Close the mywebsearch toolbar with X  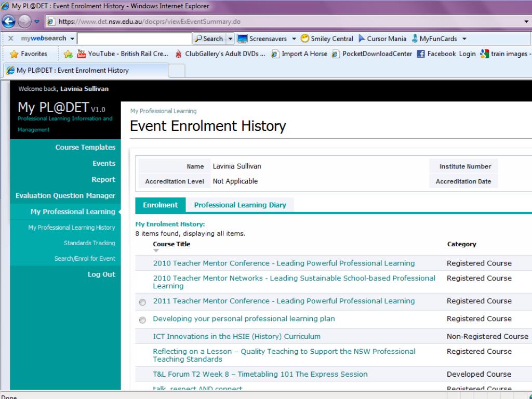pos(11,38)
